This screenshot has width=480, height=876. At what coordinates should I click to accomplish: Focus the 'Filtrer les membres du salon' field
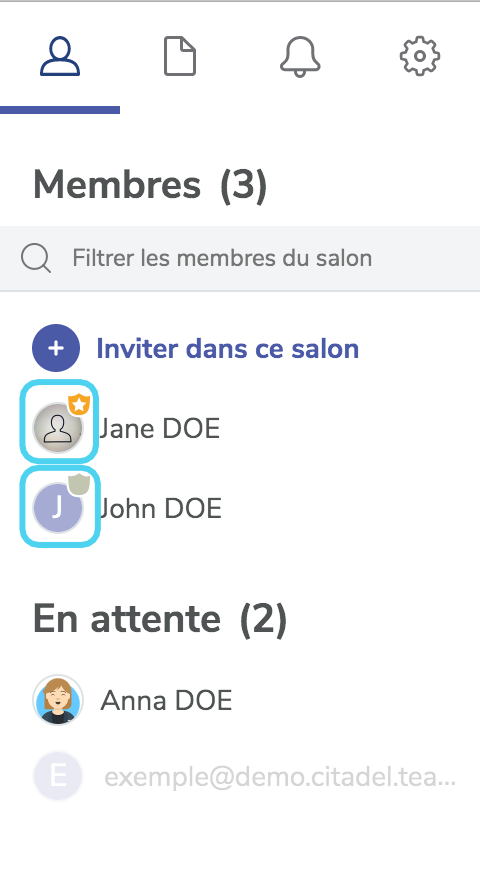click(x=240, y=258)
